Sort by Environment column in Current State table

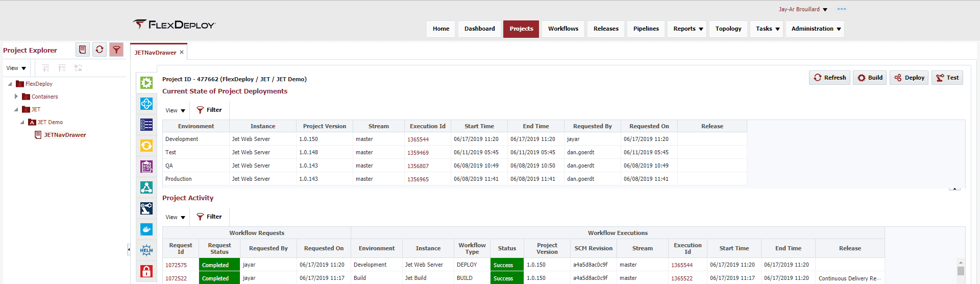[196, 126]
